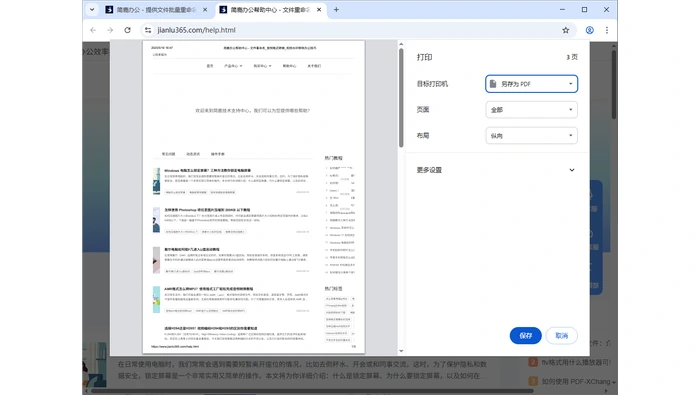Click the preview scrollbar down arrow
The height and width of the screenshot is (395, 700).
point(401,351)
